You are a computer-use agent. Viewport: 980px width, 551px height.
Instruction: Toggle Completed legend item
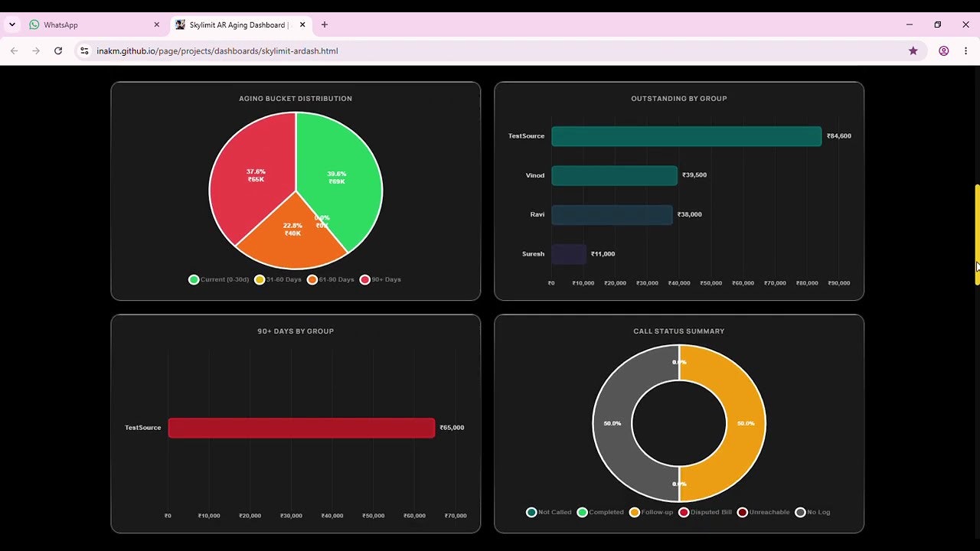(x=600, y=512)
